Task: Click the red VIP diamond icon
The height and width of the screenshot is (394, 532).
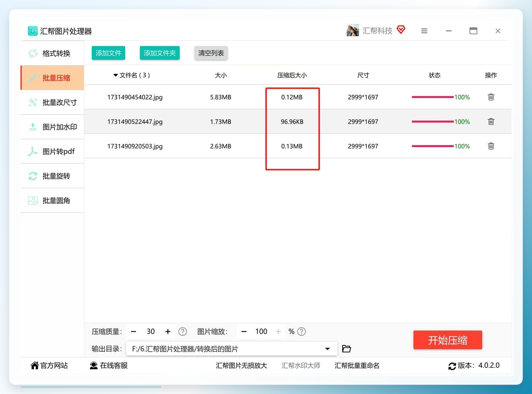Action: (x=401, y=30)
